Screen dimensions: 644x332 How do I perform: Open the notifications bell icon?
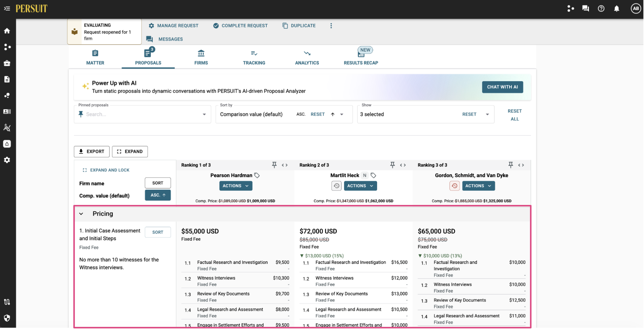pyautogui.click(x=617, y=8)
